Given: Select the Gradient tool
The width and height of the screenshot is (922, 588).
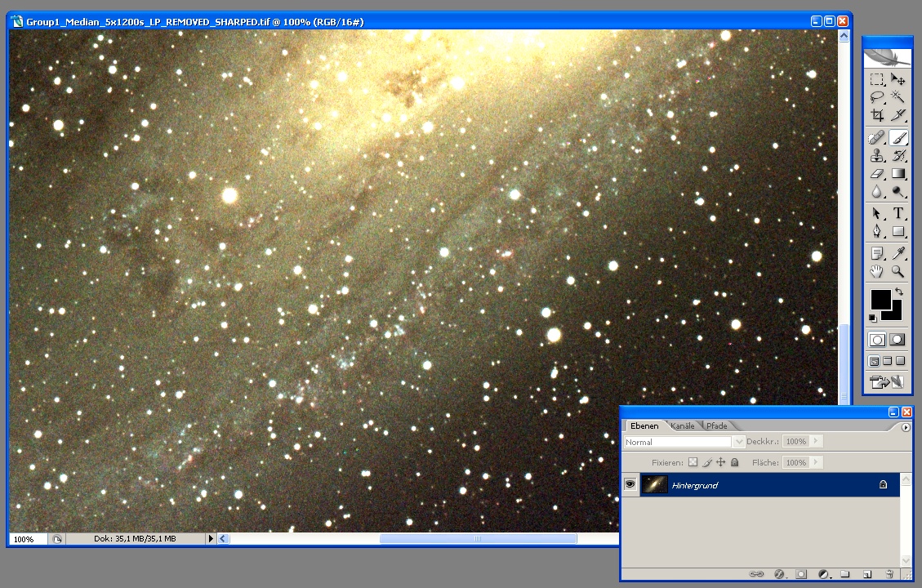Looking at the screenshot, I should 898,174.
